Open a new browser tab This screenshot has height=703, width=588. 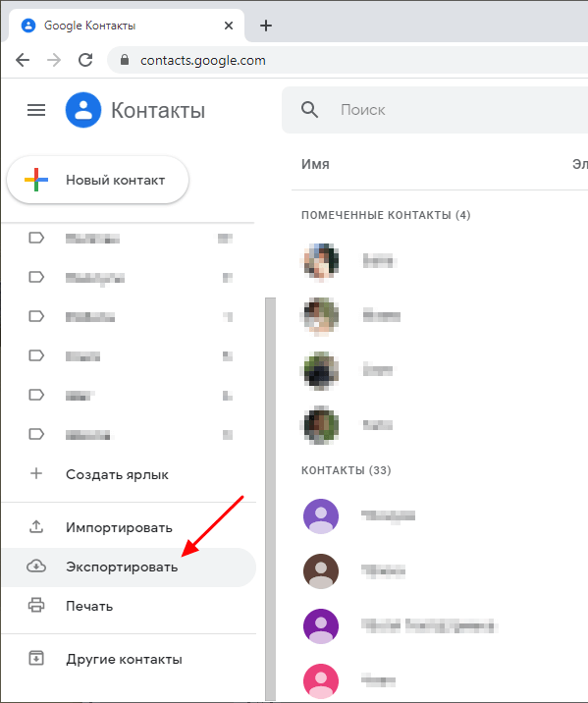[x=266, y=26]
